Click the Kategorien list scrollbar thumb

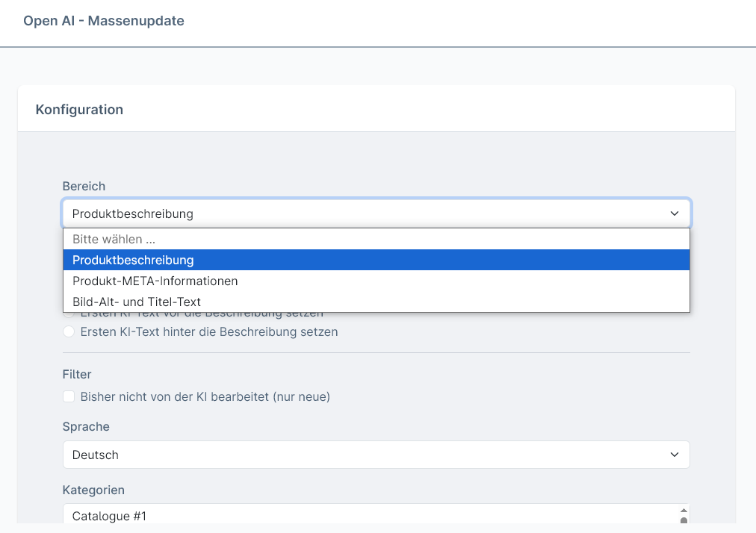click(684, 520)
